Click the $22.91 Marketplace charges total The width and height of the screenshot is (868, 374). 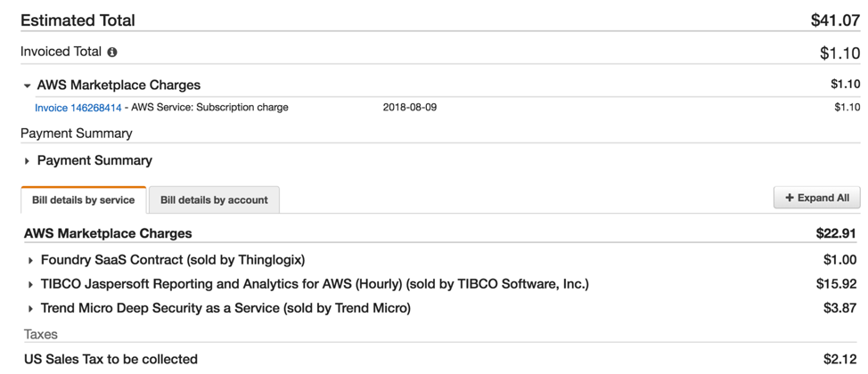click(837, 233)
